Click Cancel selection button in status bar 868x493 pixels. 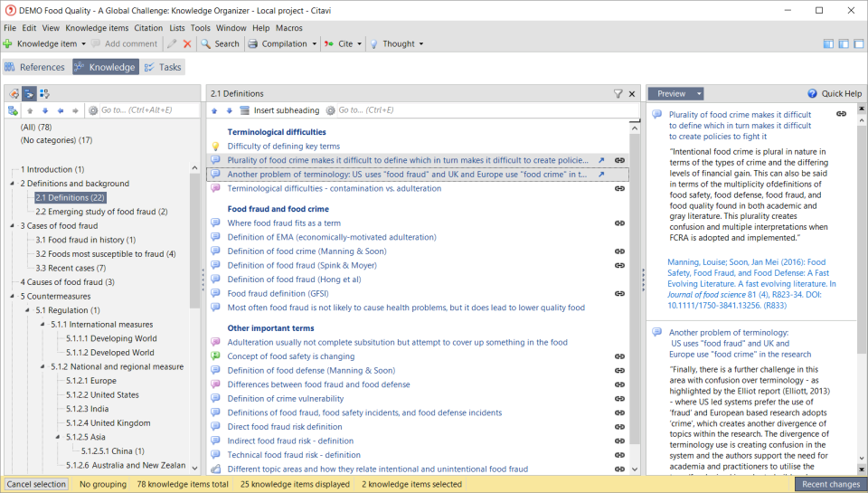pos(36,484)
